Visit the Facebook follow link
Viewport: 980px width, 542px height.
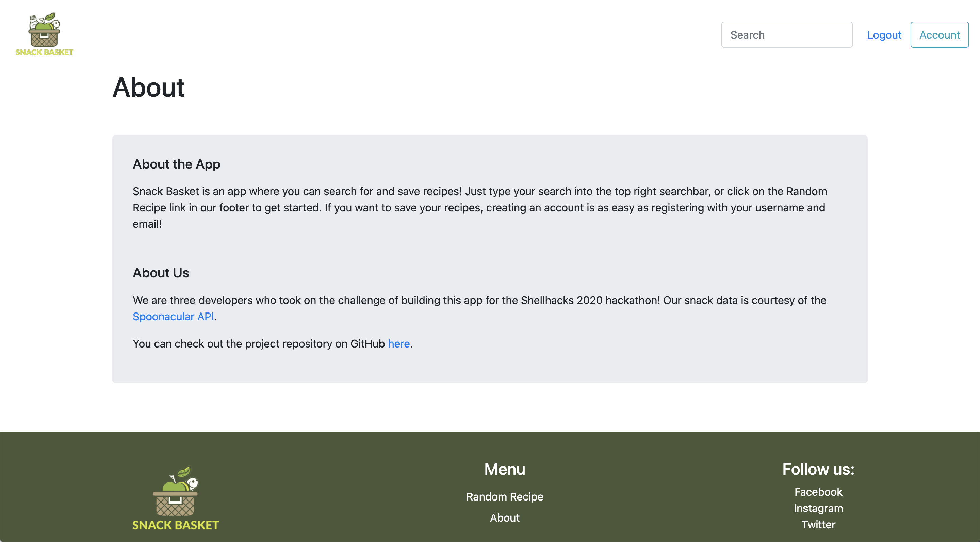click(818, 492)
